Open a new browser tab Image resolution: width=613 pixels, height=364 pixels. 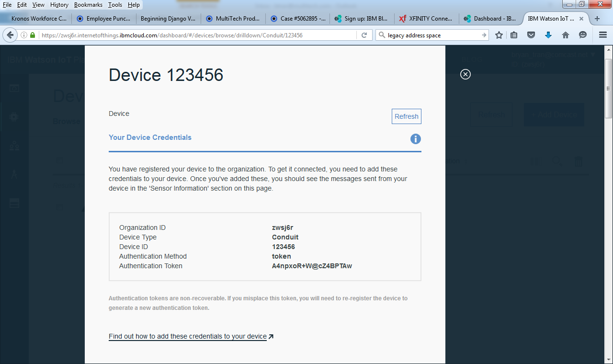(597, 19)
